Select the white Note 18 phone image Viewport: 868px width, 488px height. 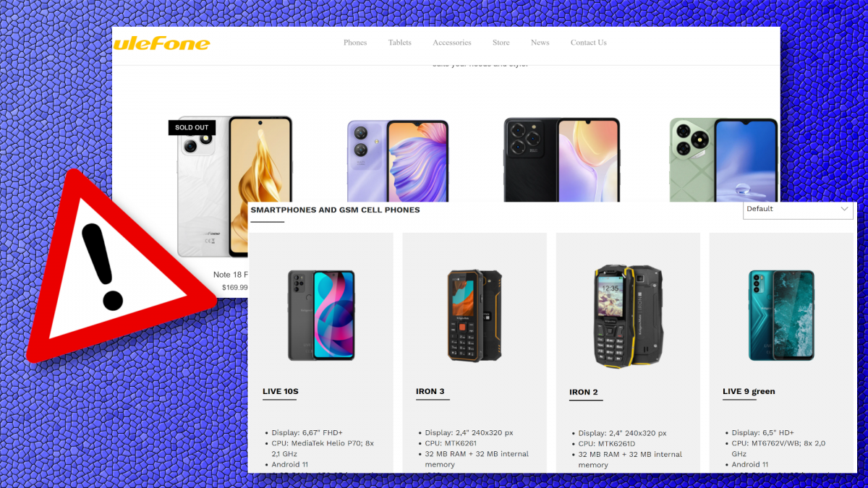click(235, 187)
